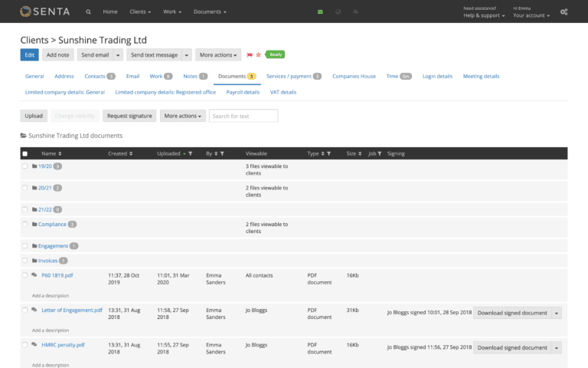Tick the select-all checkbox in table header
The height and width of the screenshot is (368, 588).
click(25, 153)
